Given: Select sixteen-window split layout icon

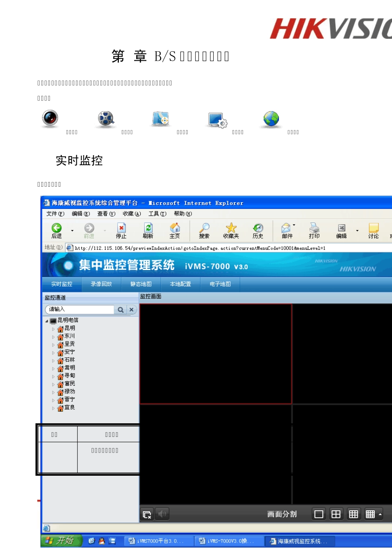Looking at the screenshot, I should click(x=370, y=514).
